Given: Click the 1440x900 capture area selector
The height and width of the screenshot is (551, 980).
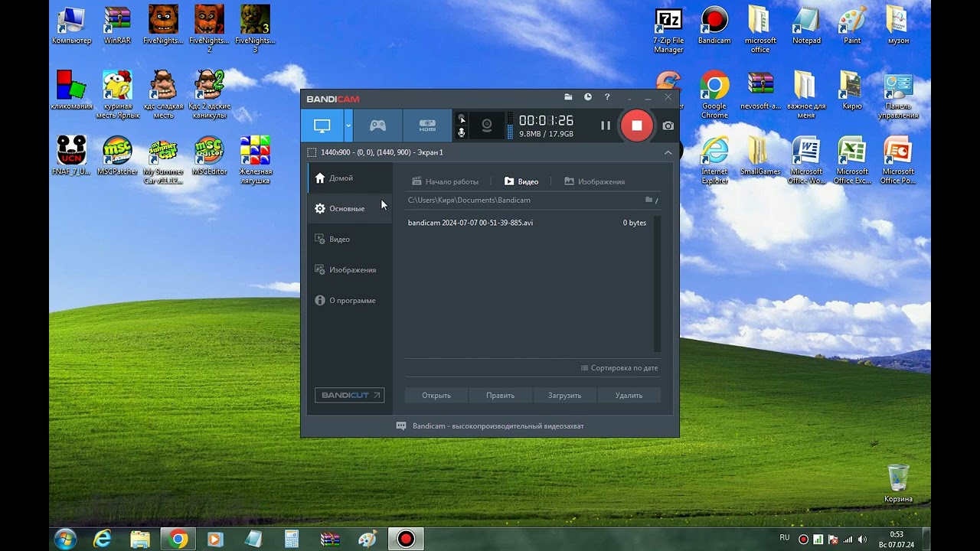Looking at the screenshot, I should click(375, 152).
